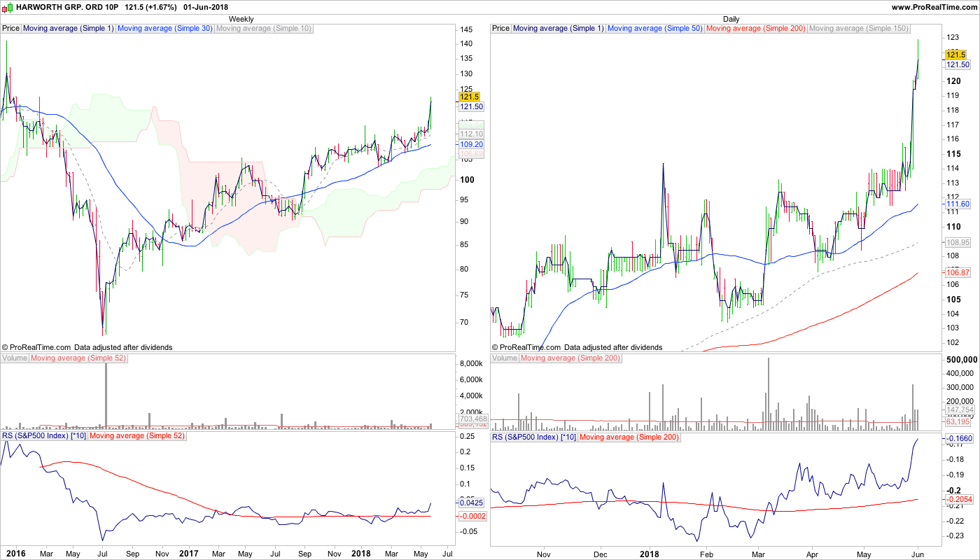This screenshot has height=560, width=980.
Task: Click the 0.0425 Weekly RS value tag
Action: [470, 503]
